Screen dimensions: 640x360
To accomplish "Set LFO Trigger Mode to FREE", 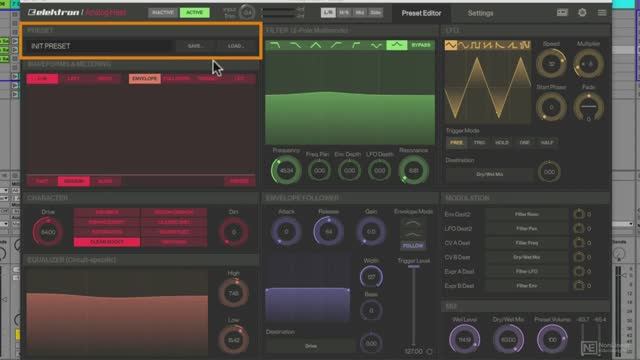I will pyautogui.click(x=456, y=142).
